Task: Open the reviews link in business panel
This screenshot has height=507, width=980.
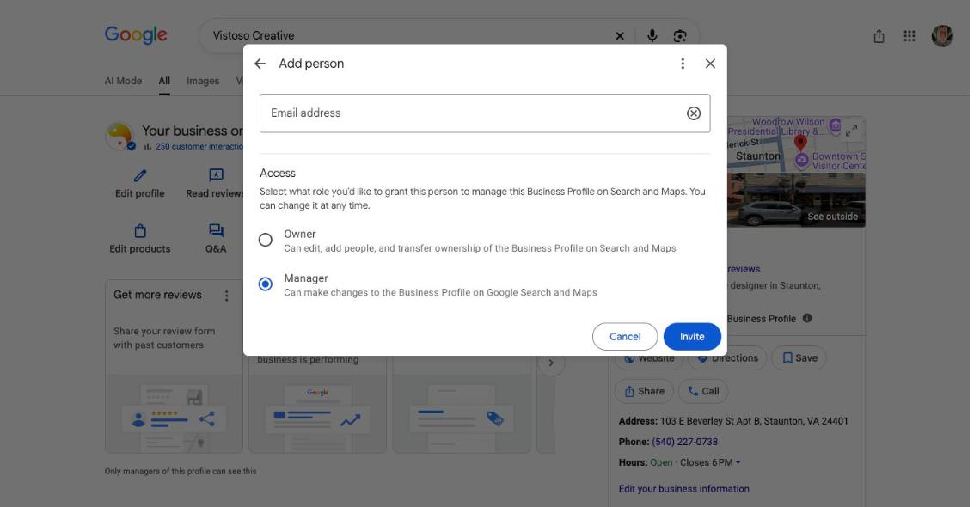Action: 743,269
